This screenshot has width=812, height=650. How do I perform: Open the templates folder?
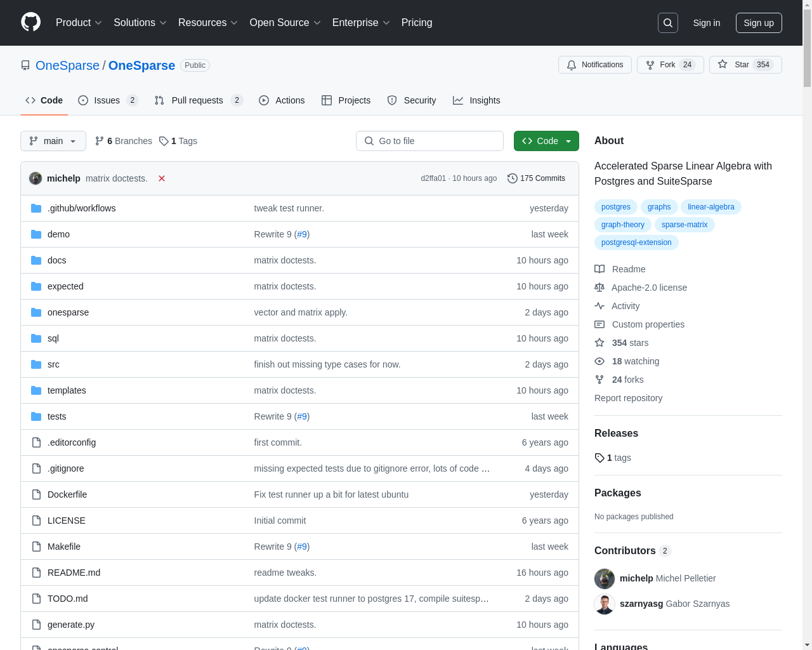67,390
